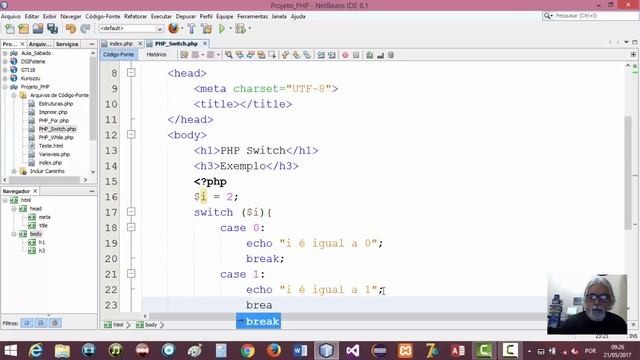
Task: Toggle Rectangular Selection icon
Action: click(x=272, y=55)
